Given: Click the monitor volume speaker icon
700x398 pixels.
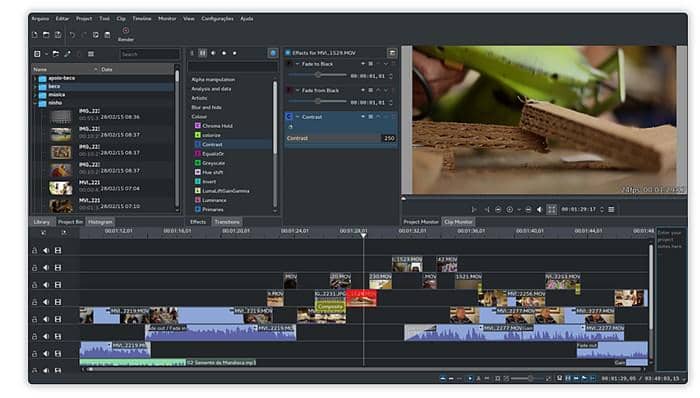Looking at the screenshot, I should 539,209.
